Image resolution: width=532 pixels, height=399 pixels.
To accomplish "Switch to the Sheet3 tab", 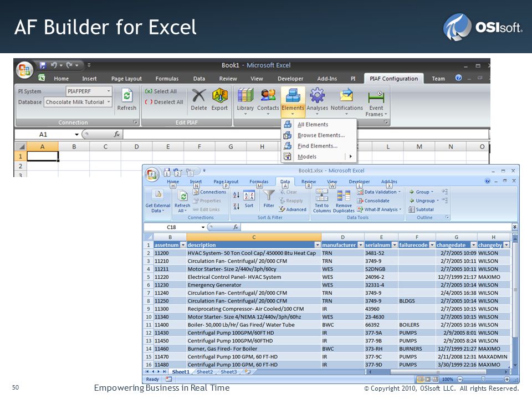I will click(x=229, y=372).
